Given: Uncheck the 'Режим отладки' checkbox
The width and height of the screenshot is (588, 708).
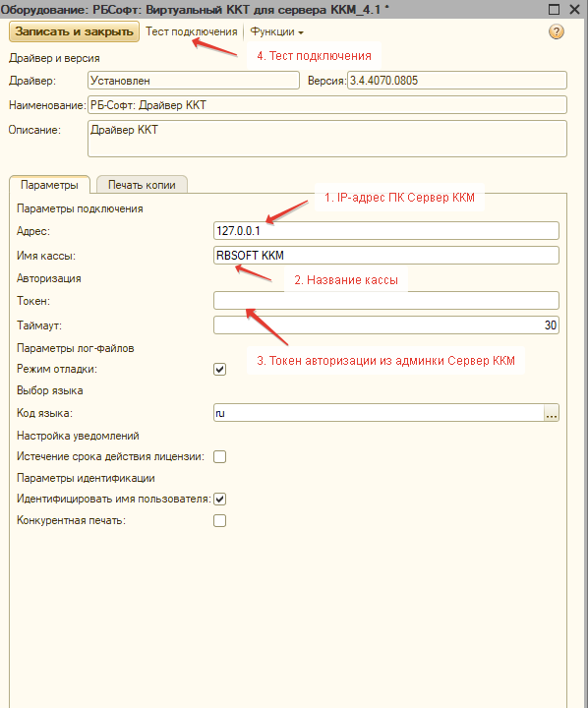Looking at the screenshot, I should click(220, 370).
